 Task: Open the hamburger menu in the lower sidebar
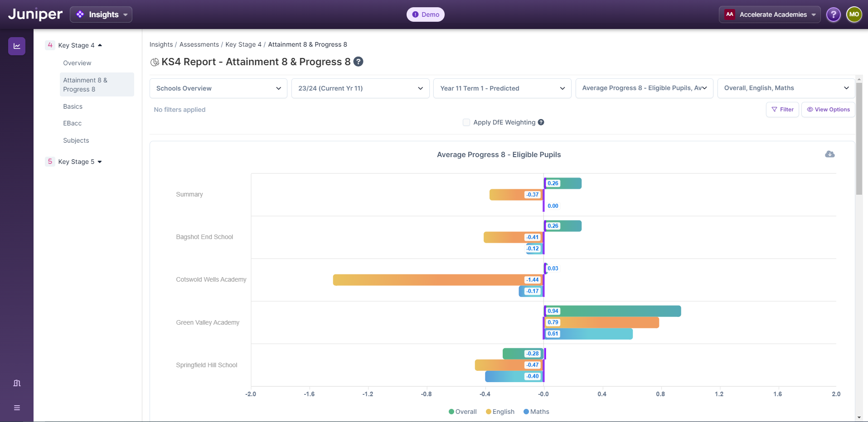(x=16, y=408)
